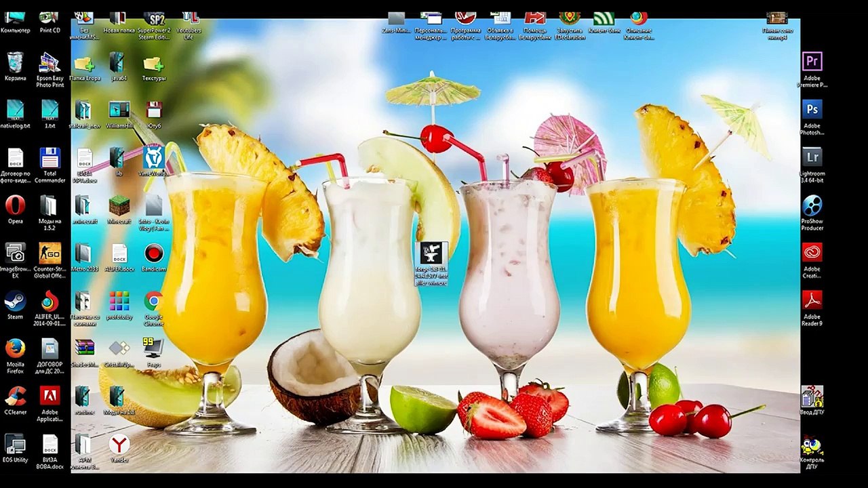Select the Новая папка folder icon
Image resolution: width=868 pixels, height=488 pixels.
click(119, 22)
